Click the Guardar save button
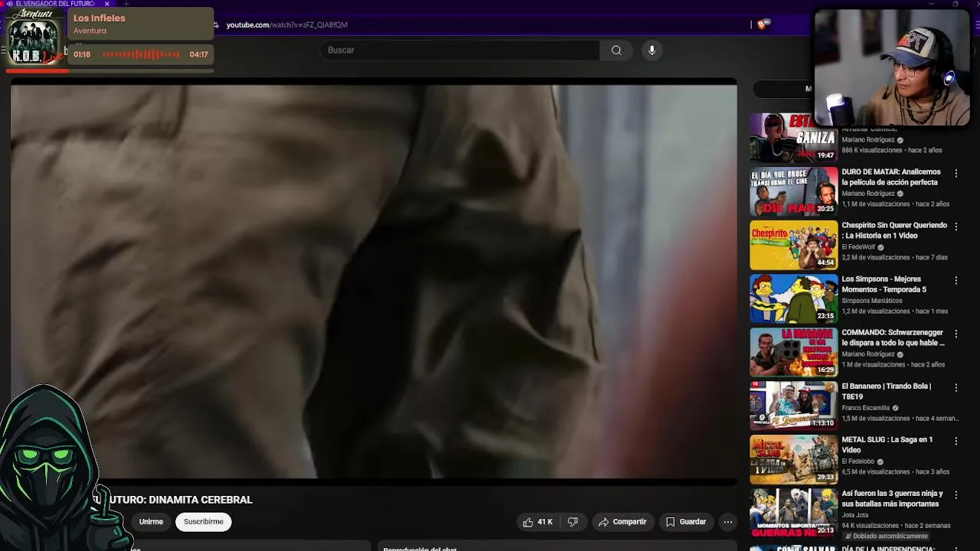 click(686, 522)
